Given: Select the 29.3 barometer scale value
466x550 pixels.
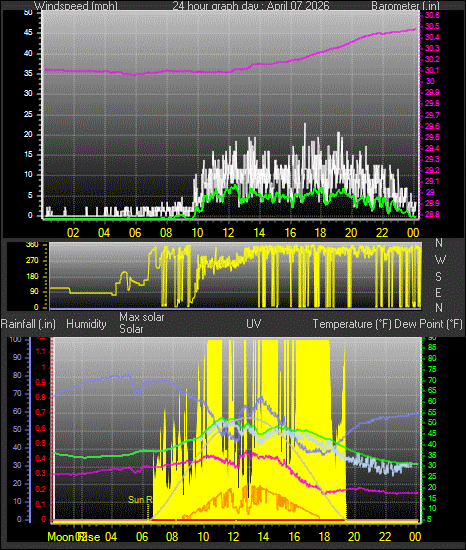Looking at the screenshot, I should (432, 159).
